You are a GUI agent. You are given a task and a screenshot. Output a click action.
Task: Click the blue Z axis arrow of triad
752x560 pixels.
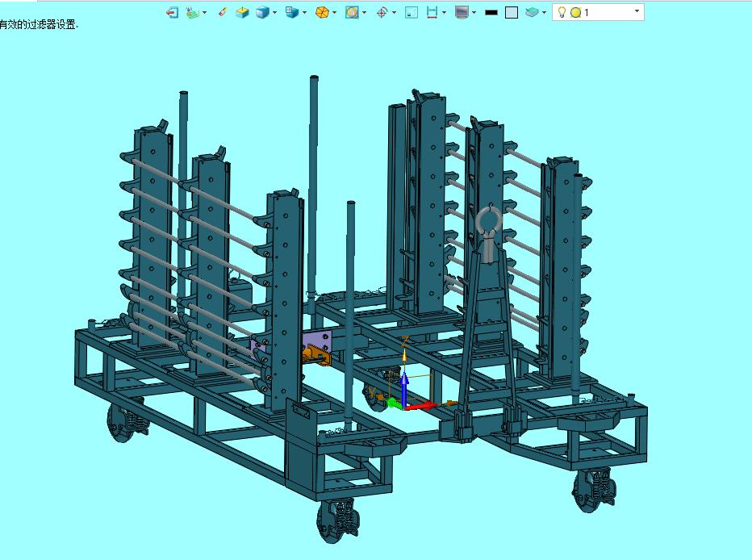[x=405, y=391]
